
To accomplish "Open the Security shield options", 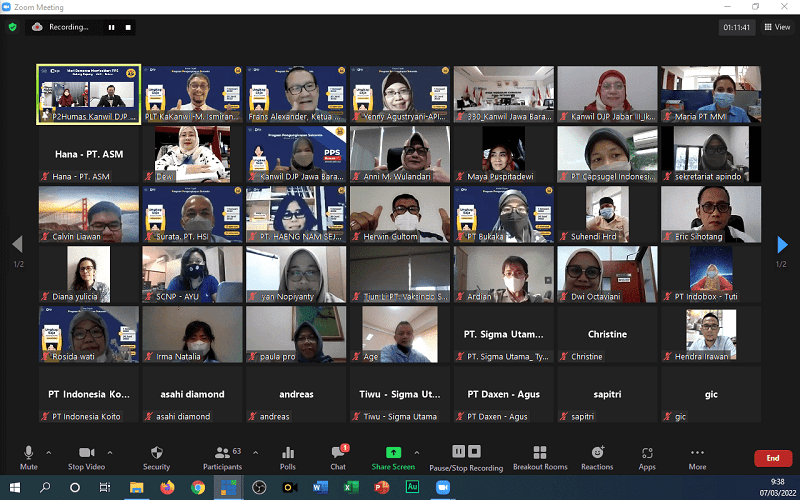I will click(x=156, y=457).
